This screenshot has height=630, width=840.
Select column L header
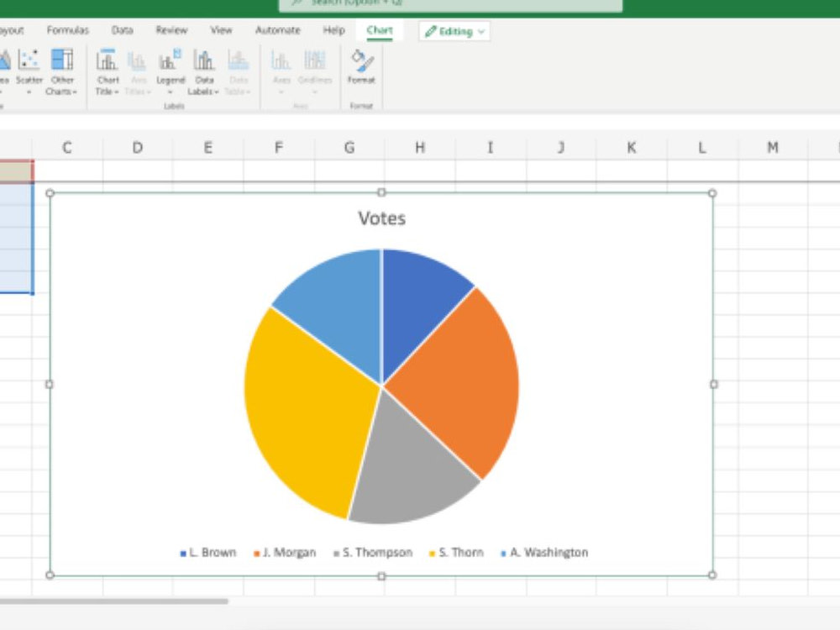click(x=701, y=147)
